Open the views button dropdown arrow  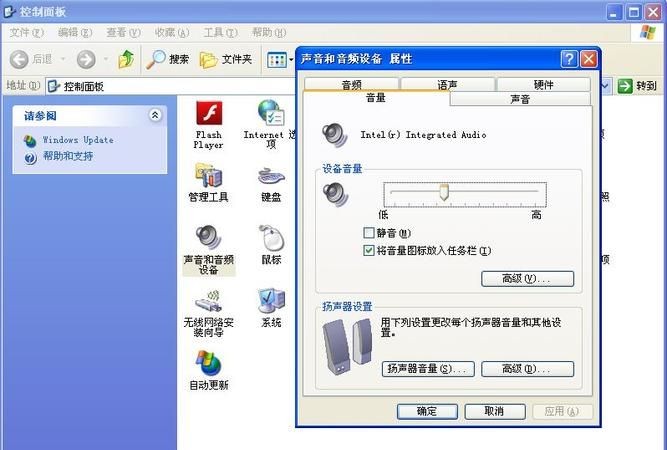click(x=291, y=60)
